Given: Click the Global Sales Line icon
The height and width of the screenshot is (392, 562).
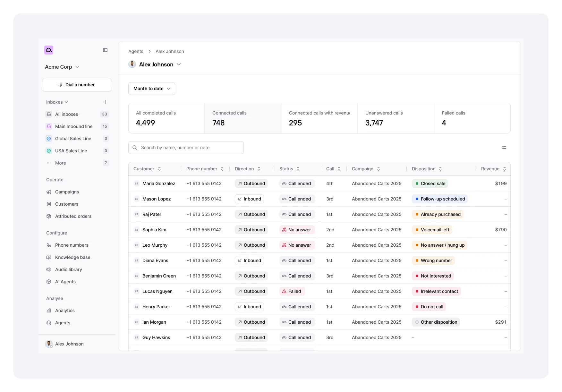Looking at the screenshot, I should click(49, 139).
